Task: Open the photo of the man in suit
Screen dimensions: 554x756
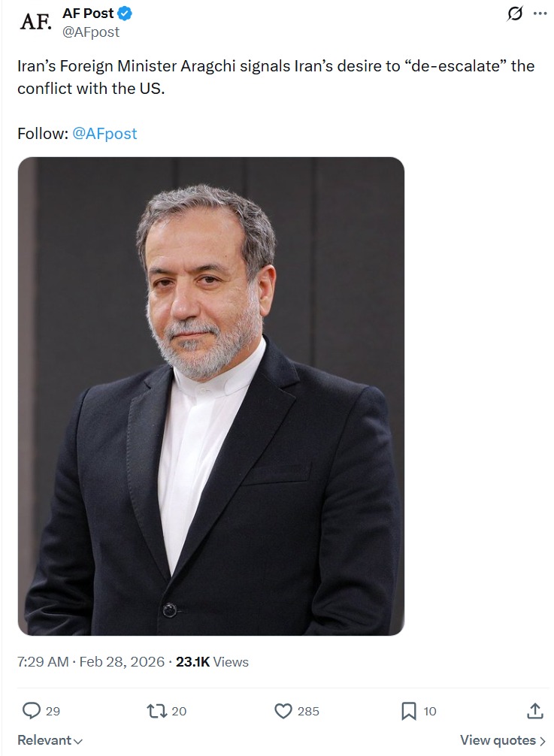Action: [x=211, y=396]
